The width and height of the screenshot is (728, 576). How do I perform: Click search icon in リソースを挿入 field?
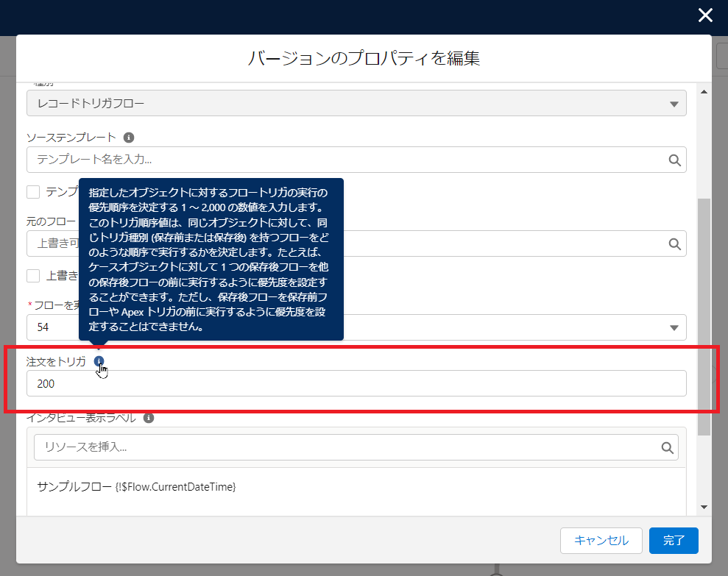point(667,447)
